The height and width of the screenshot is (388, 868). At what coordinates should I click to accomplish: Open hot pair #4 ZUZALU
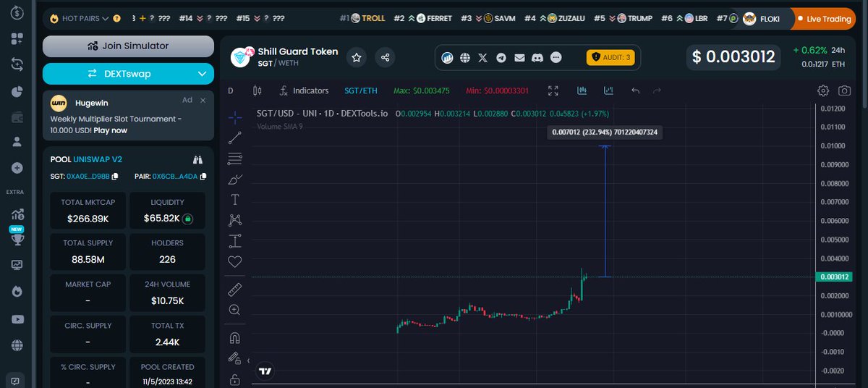[x=554, y=18]
